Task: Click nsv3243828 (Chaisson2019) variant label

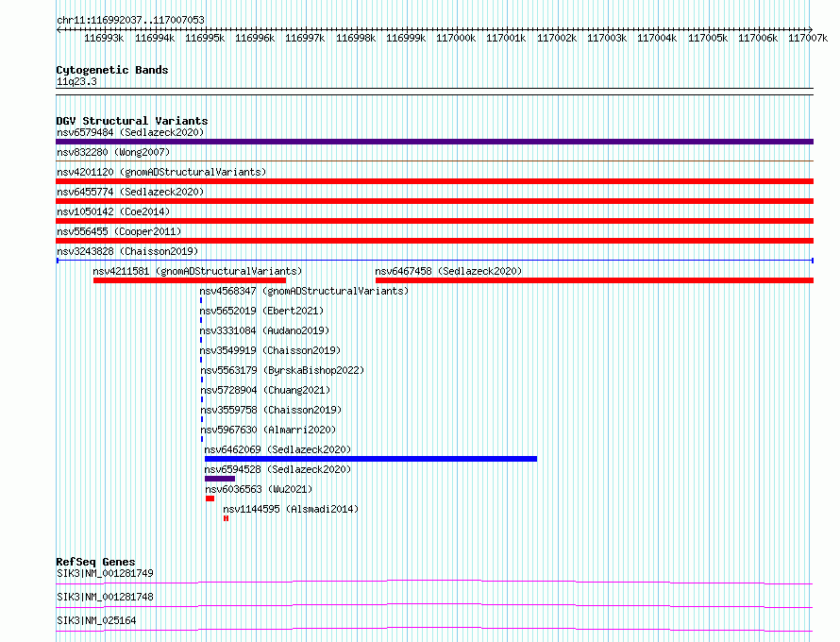Action: pyautogui.click(x=127, y=251)
